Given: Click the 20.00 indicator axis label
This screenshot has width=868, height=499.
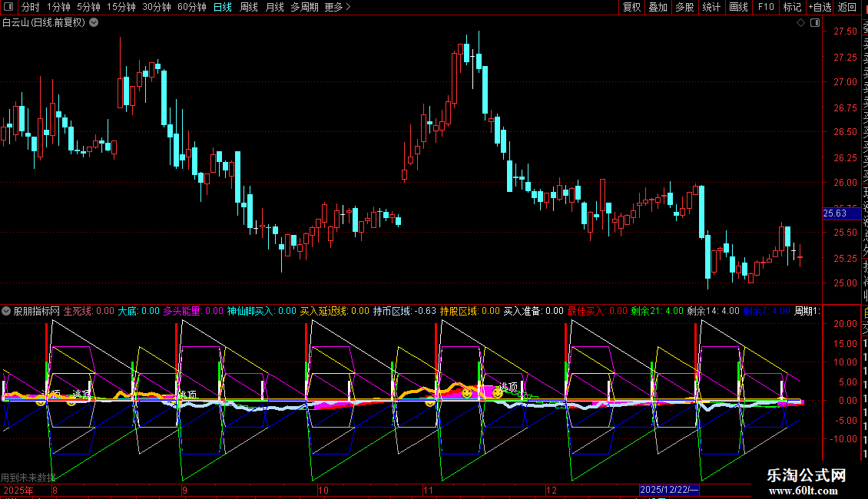Looking at the screenshot, I should click(x=845, y=324).
